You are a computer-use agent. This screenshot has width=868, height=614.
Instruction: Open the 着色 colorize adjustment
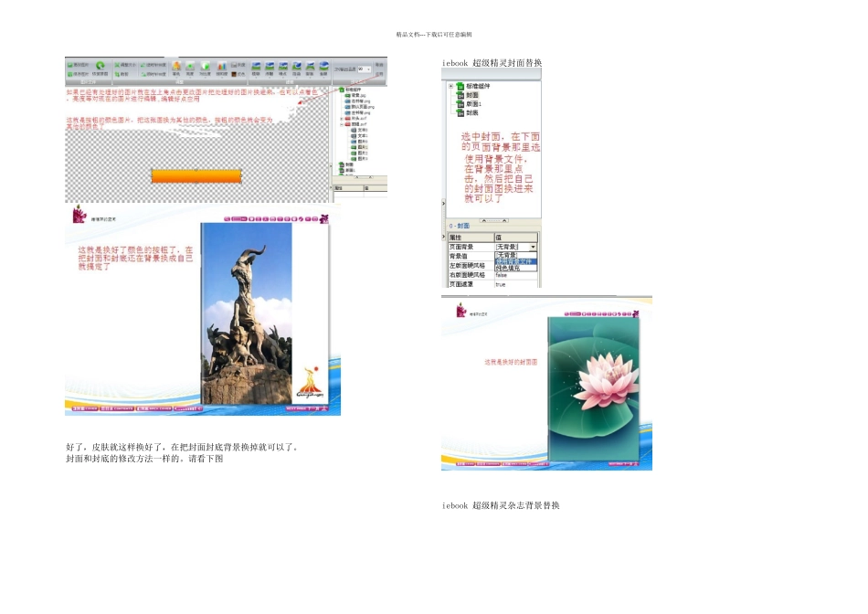click(x=176, y=69)
